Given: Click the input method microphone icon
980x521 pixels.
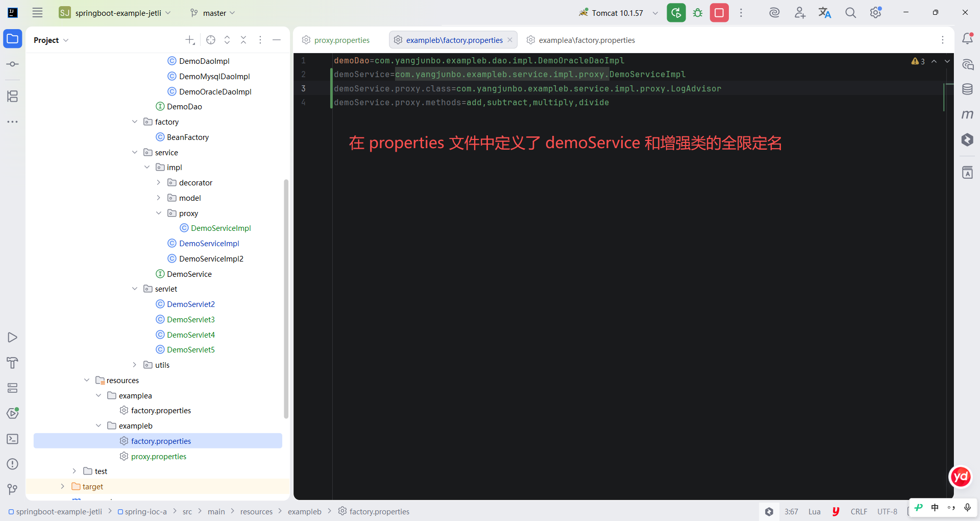Looking at the screenshot, I should pyautogui.click(x=967, y=507).
